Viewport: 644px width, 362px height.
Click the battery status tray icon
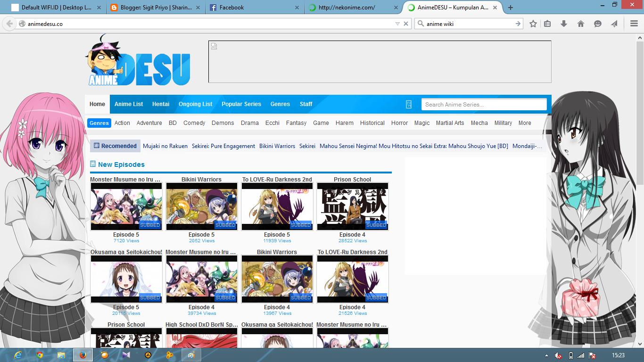coord(571,355)
